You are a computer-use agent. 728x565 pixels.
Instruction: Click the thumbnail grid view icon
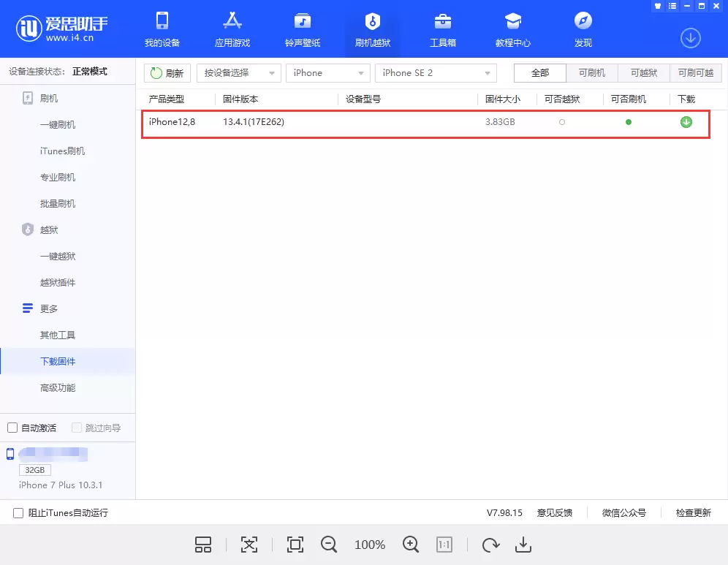203,545
